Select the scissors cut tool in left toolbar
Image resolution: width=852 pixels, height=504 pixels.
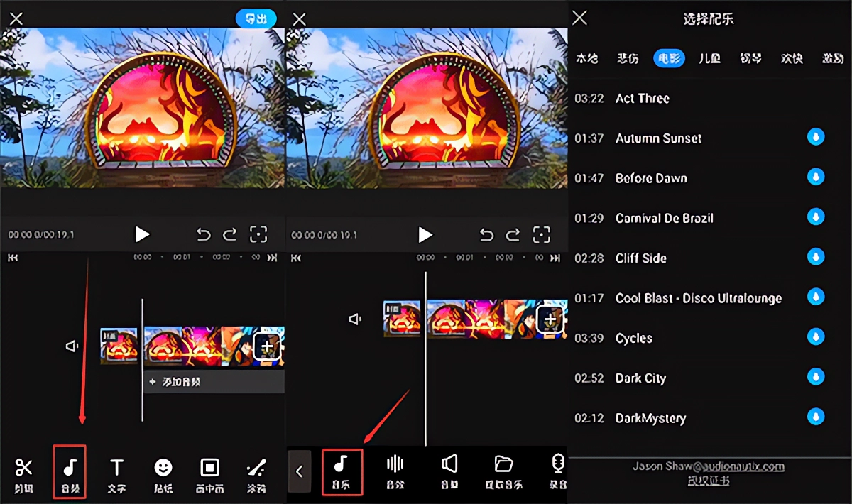click(x=24, y=472)
